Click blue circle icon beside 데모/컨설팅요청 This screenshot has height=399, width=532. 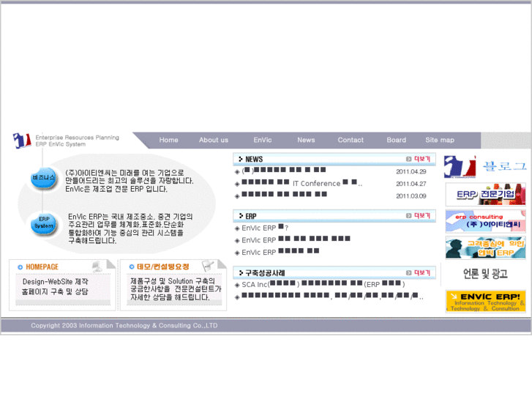coord(132,267)
